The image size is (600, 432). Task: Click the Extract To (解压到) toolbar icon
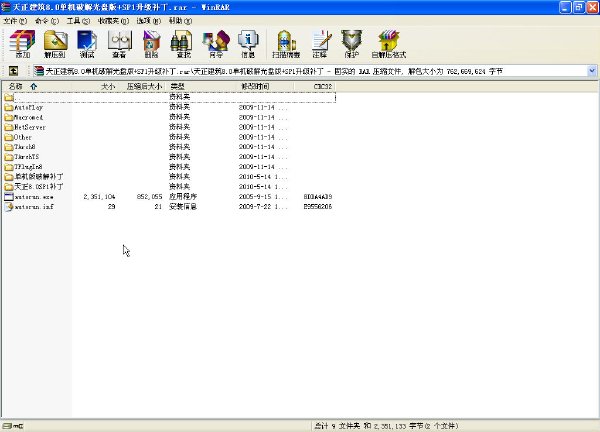(x=55, y=44)
